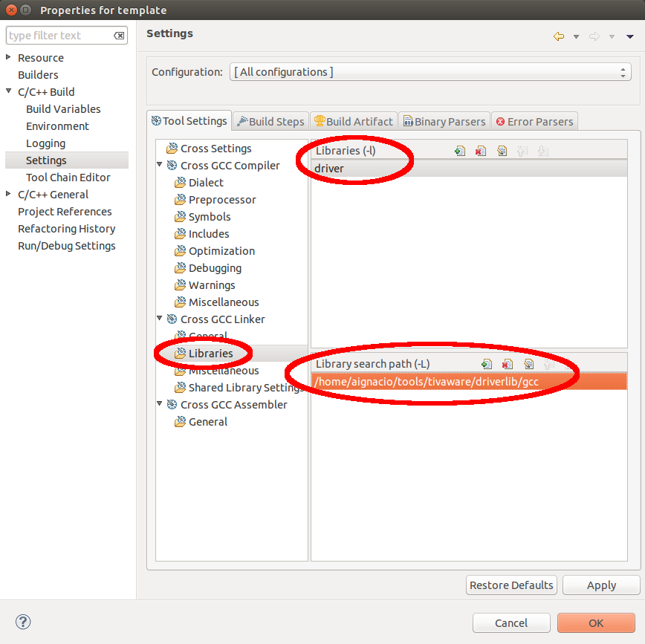The height and width of the screenshot is (644, 645).
Task: Open the Error Parsers tab
Action: pyautogui.click(x=534, y=120)
